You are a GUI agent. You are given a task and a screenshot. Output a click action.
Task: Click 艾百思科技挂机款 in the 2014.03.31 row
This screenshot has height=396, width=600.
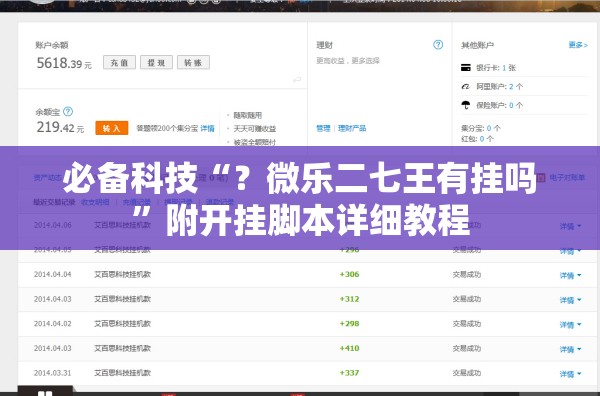pos(122,373)
